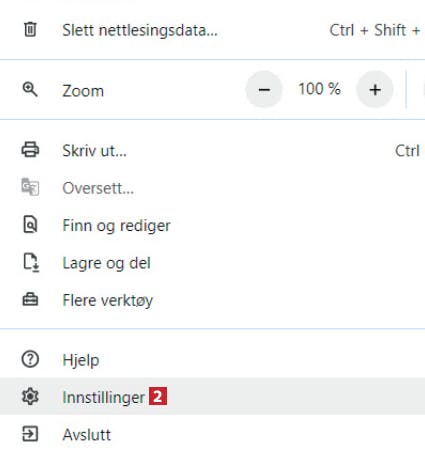Expand the Flere verktøy submenu
This screenshot has width=425, height=461.
point(212,300)
